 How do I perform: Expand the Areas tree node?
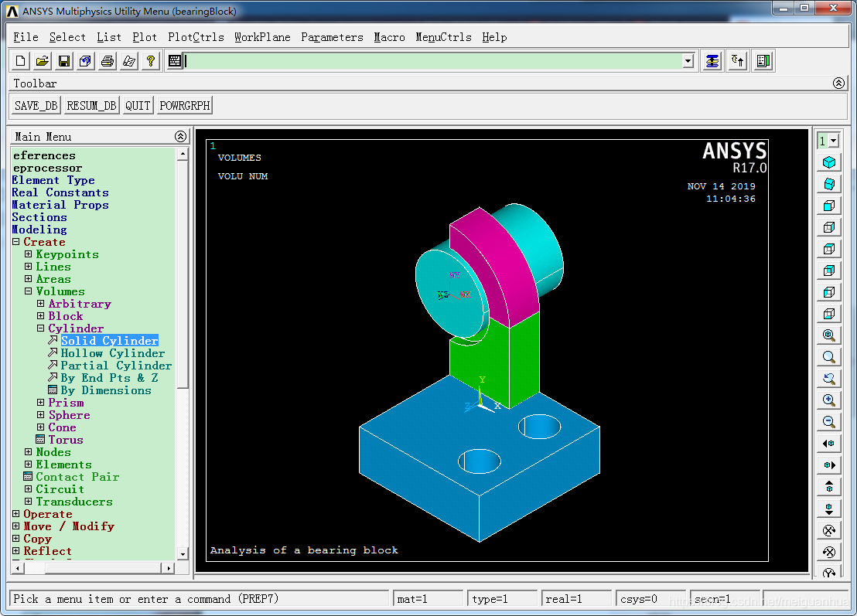coord(29,278)
